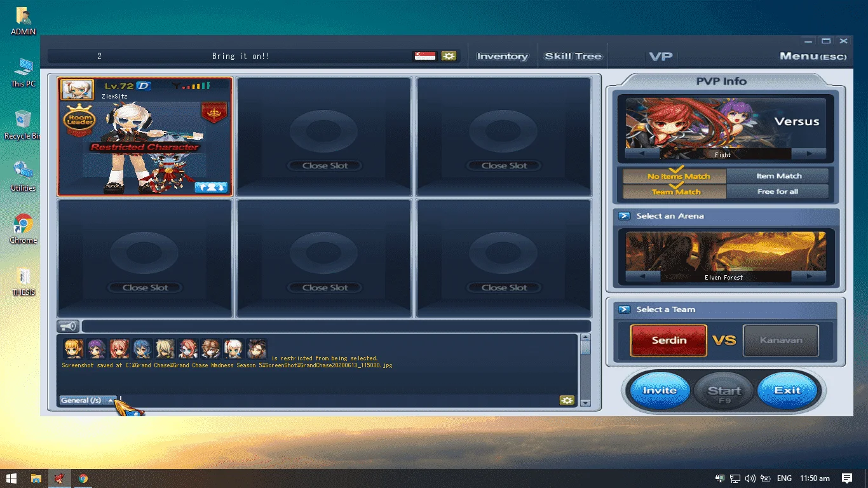Click the room title 'Bring it on!!'

click(x=240, y=56)
